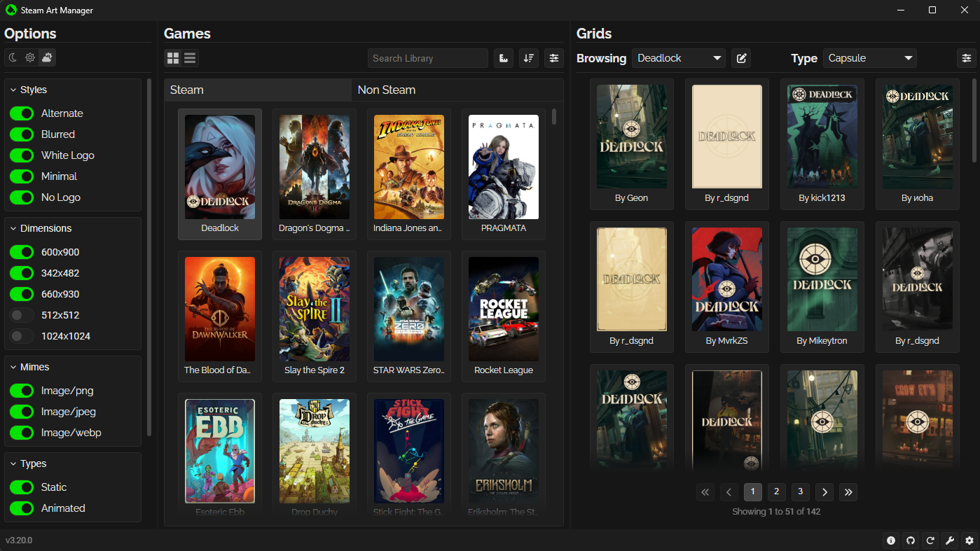Image resolution: width=980 pixels, height=551 pixels.
Task: Click the refresh icon in bottom bar
Action: pyautogui.click(x=930, y=540)
